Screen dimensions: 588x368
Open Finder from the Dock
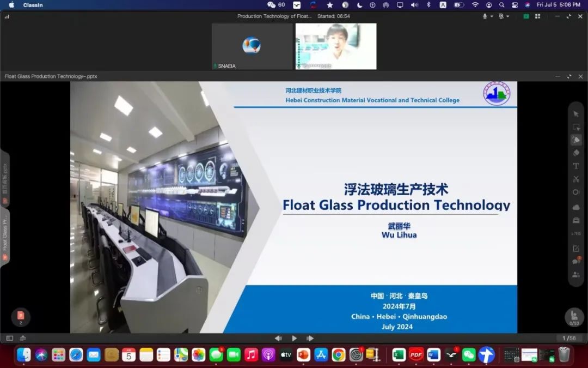[23, 354]
